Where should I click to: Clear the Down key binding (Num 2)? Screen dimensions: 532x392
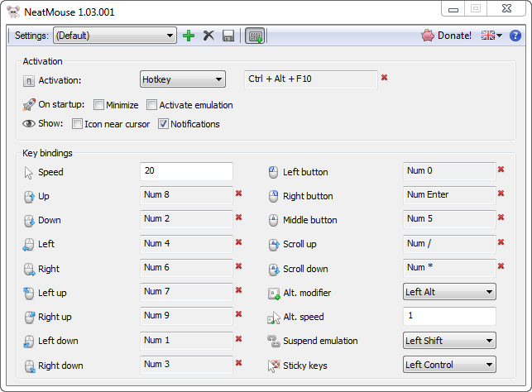239,218
